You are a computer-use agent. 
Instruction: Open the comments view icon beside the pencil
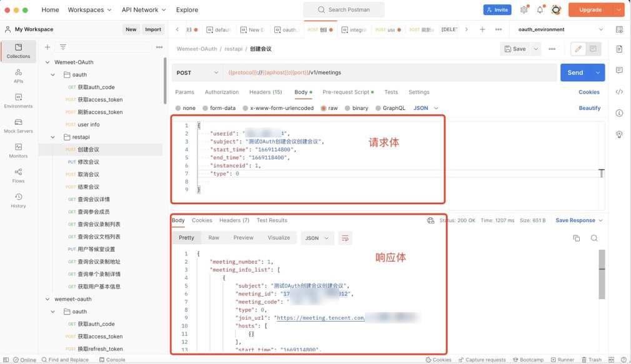(593, 49)
